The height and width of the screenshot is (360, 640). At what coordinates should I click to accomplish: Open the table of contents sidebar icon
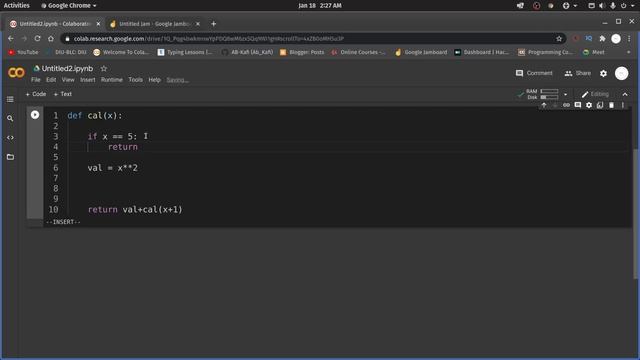click(x=10, y=99)
